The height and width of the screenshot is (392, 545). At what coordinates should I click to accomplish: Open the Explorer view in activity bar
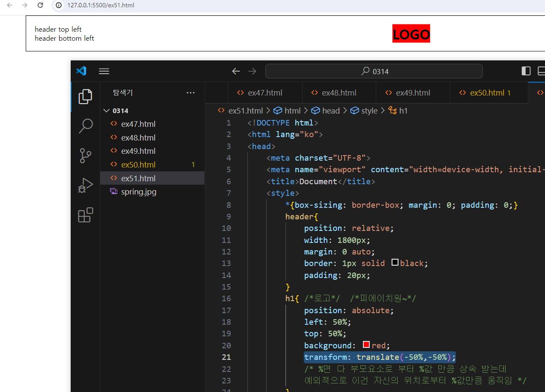coord(85,96)
